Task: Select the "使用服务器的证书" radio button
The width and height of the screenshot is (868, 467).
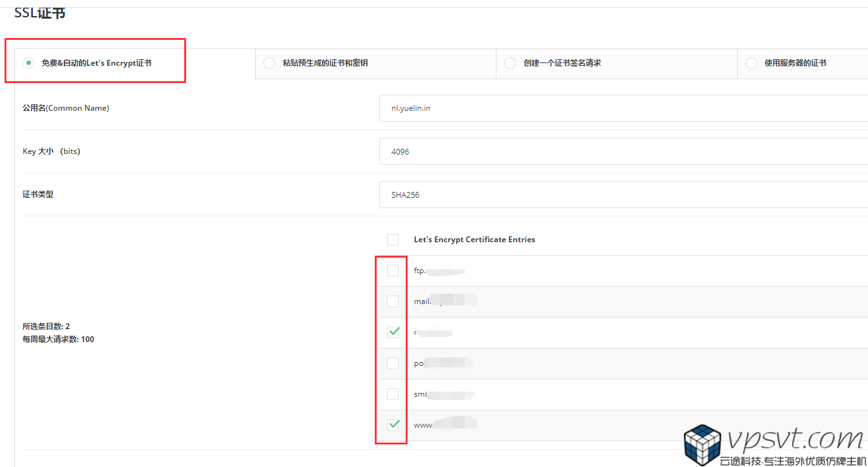Action: [751, 63]
